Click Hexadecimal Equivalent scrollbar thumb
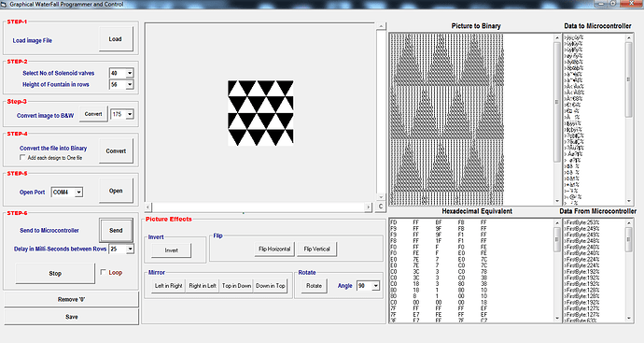 (557, 239)
